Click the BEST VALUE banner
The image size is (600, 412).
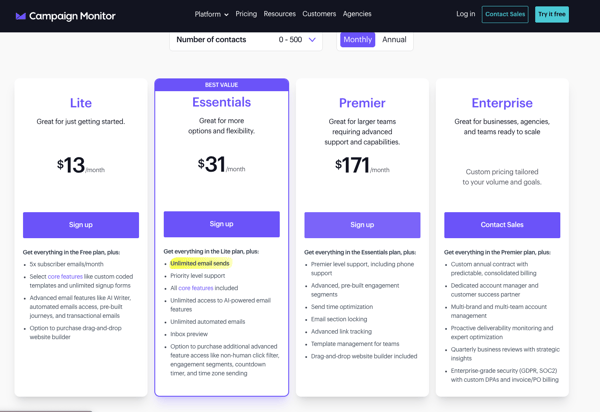222,85
